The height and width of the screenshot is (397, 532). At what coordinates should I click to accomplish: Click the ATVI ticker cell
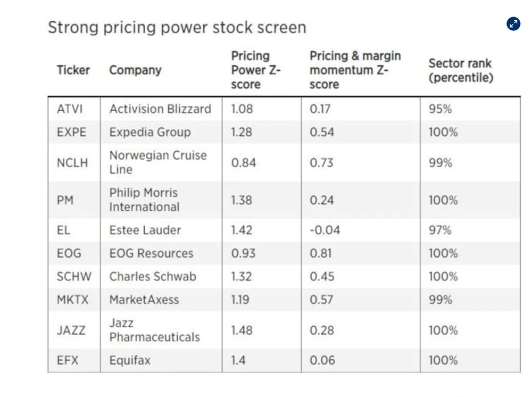click(x=70, y=109)
